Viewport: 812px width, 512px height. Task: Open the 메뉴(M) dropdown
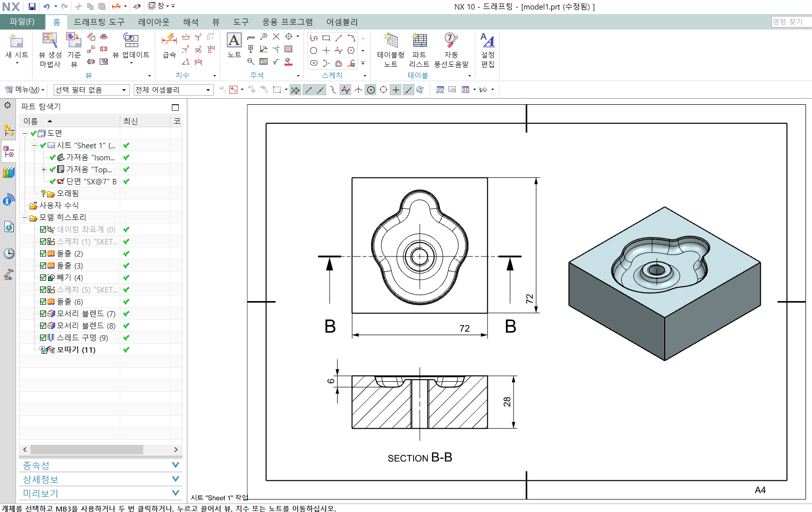click(25, 90)
